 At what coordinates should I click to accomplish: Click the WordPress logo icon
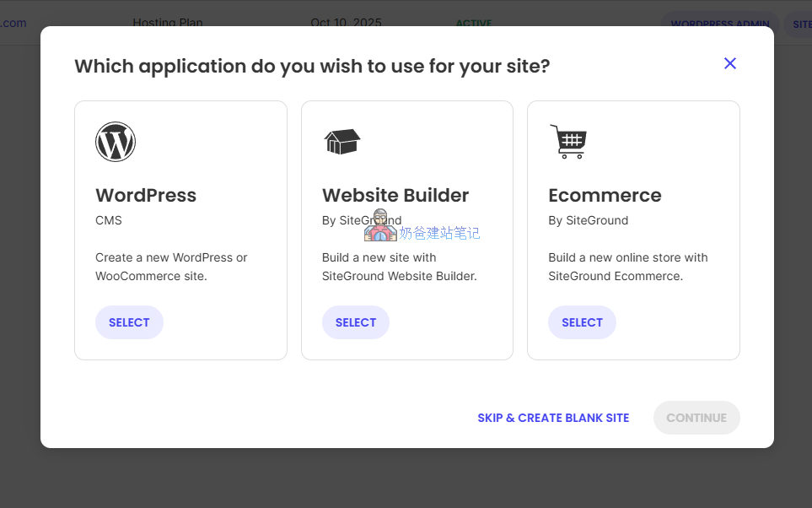point(116,142)
